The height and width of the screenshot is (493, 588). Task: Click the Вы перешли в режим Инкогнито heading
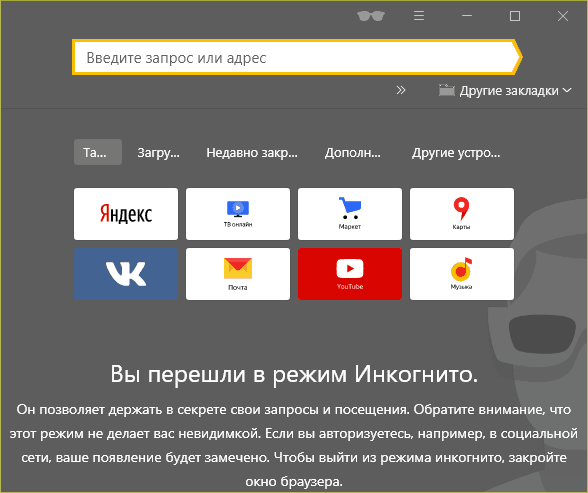pos(294,374)
